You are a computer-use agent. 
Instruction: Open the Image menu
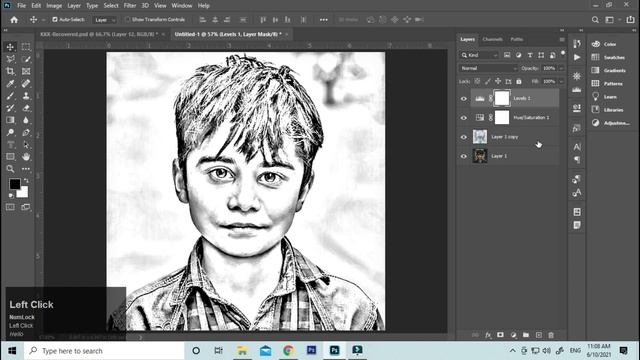[54, 6]
